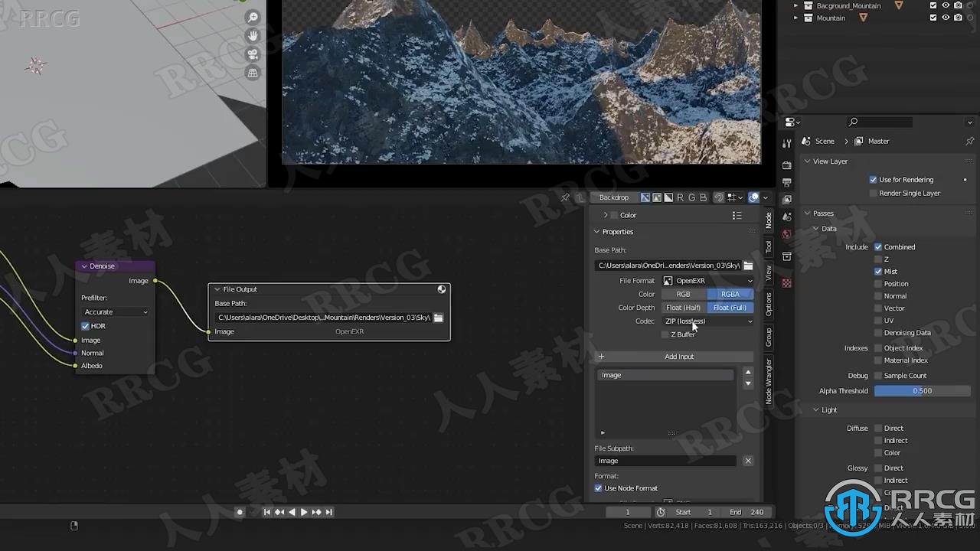
Task: Toggle node editor overlays icon
Action: (x=753, y=197)
